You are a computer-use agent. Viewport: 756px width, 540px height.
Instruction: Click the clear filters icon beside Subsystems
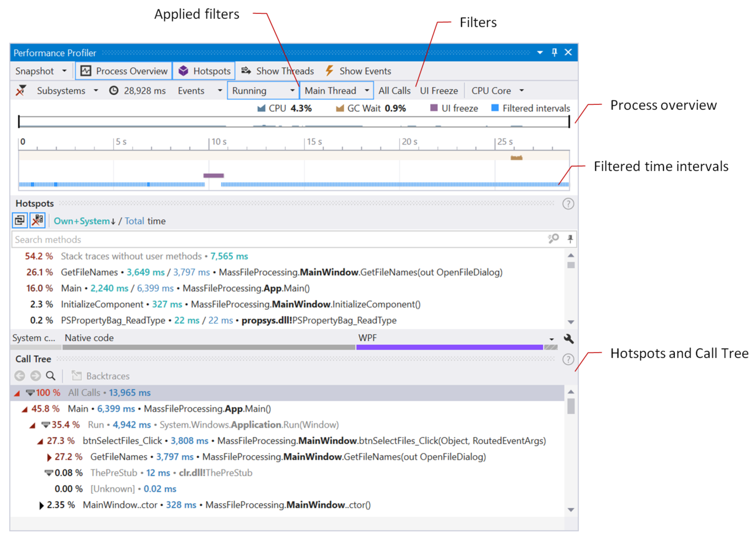pos(21,90)
